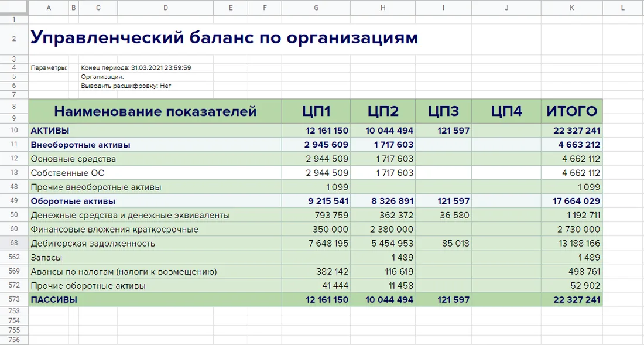Click 'Финансовые вложения краткосрочные' label
The image size is (644, 345).
(114, 229)
